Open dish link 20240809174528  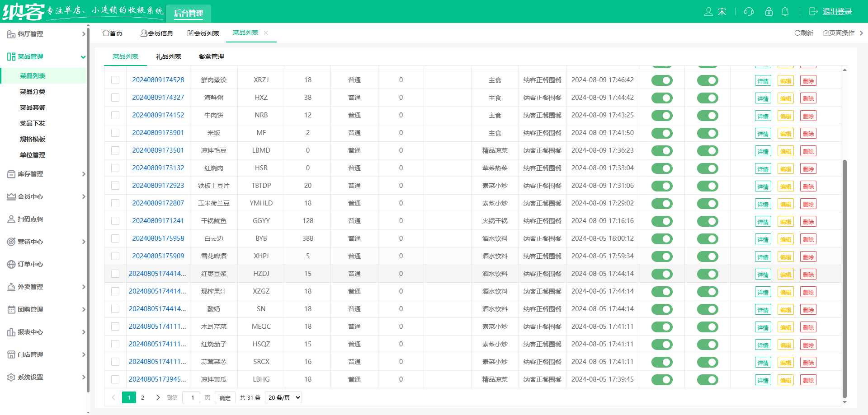point(158,80)
